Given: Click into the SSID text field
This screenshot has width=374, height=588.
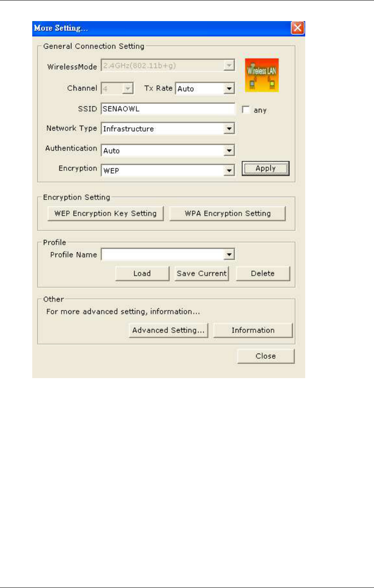Looking at the screenshot, I should click(168, 109).
